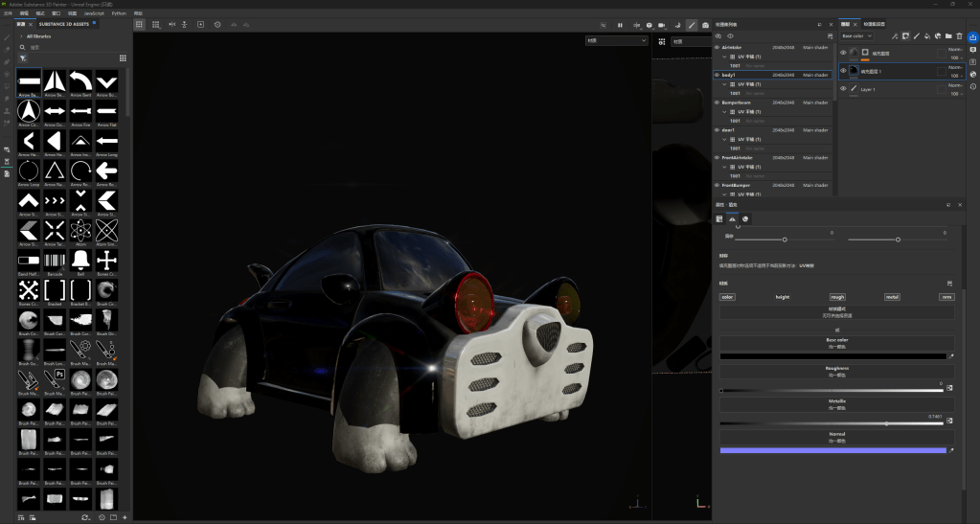
Task: Open the Base color channel dropdown
Action: point(855,35)
